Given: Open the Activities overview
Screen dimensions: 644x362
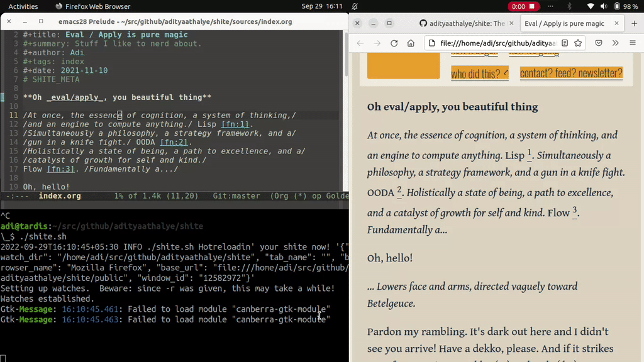Looking at the screenshot, I should coord(23,6).
